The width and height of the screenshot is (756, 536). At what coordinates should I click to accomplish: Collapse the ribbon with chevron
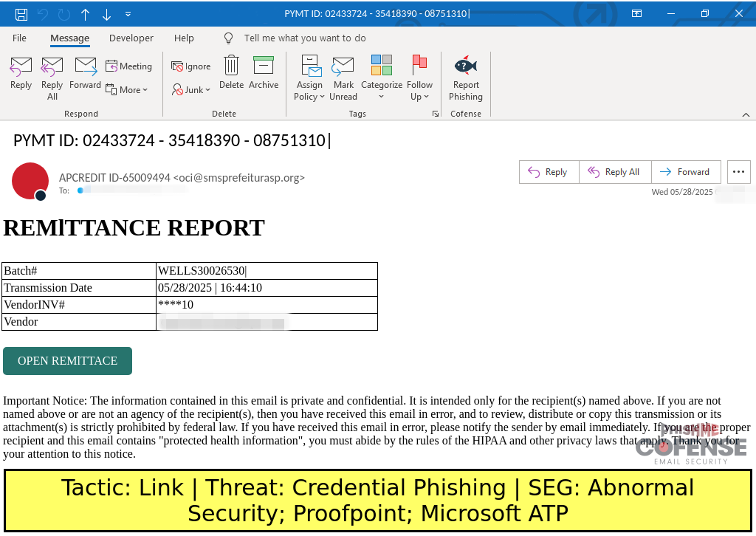(746, 114)
